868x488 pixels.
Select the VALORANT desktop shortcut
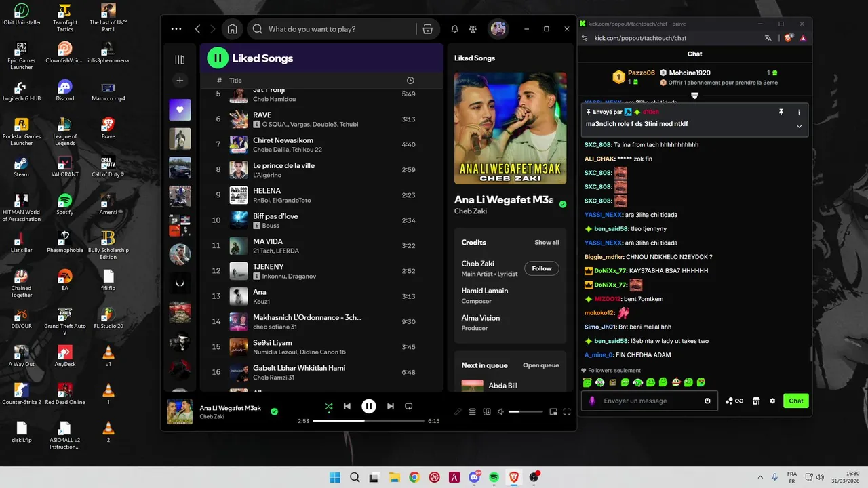click(64, 166)
